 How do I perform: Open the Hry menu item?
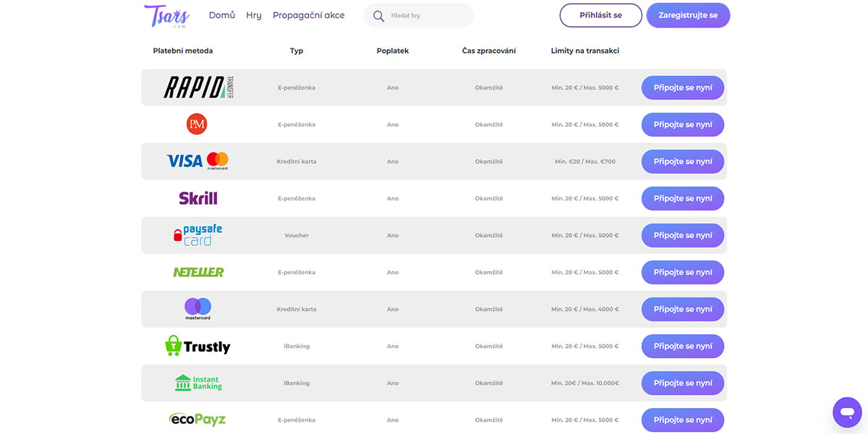(254, 15)
